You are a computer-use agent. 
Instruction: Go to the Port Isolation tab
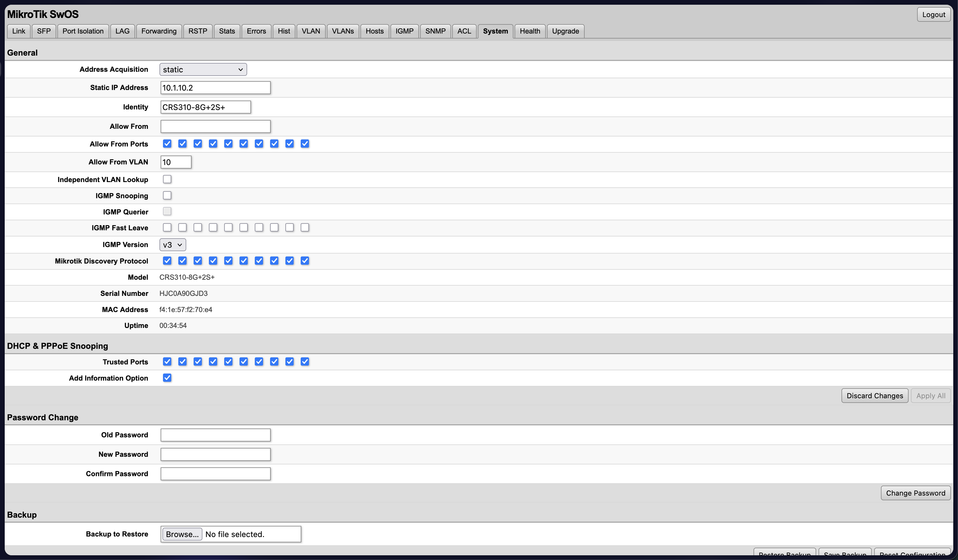[x=83, y=31]
